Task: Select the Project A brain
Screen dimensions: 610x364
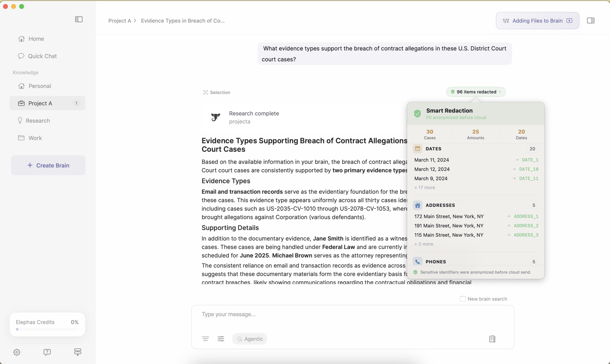Action: tap(47, 103)
